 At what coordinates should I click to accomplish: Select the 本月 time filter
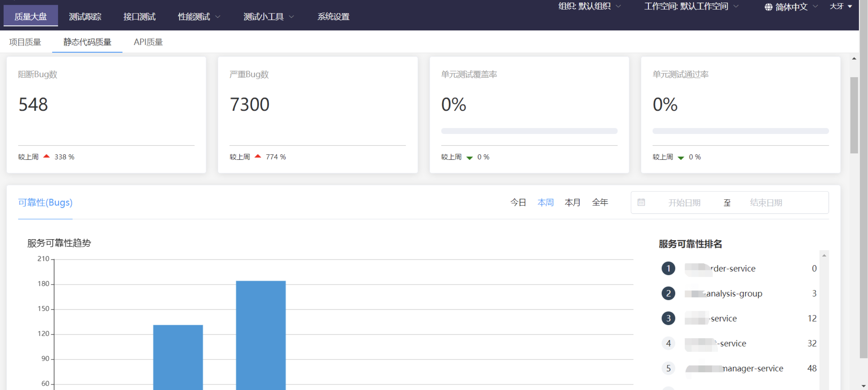572,202
